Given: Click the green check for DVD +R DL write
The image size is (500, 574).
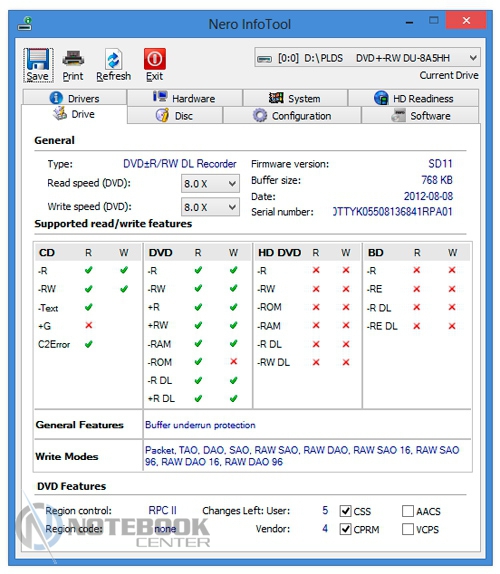Looking at the screenshot, I should coord(234,398).
